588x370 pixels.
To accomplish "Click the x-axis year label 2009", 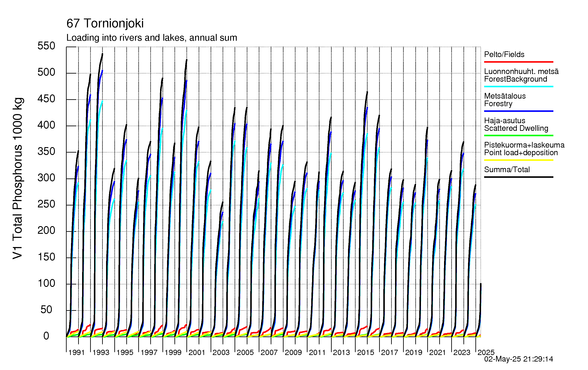I will click(x=293, y=352).
